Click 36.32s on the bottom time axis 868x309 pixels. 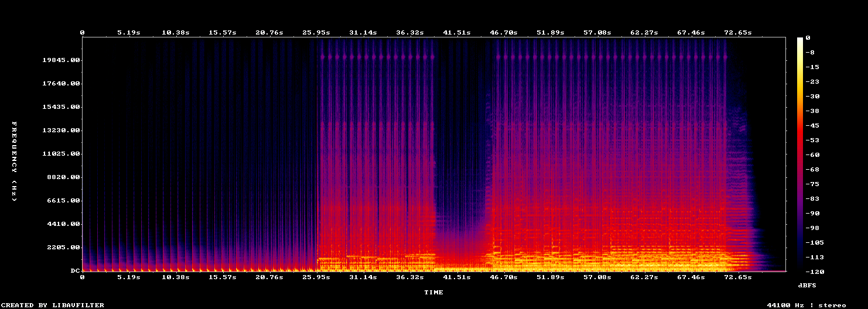(409, 277)
